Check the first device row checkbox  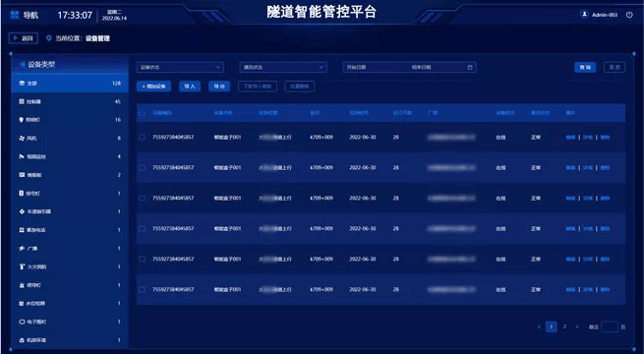[143, 137]
